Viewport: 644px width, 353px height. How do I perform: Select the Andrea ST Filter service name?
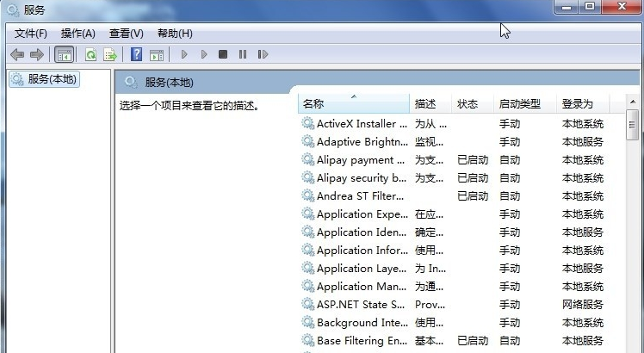pyautogui.click(x=361, y=195)
